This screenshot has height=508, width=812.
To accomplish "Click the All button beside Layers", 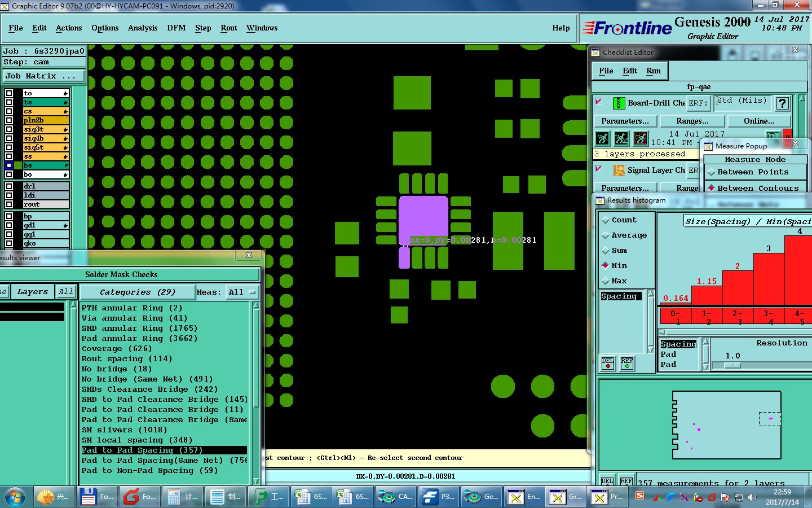I will click(66, 292).
